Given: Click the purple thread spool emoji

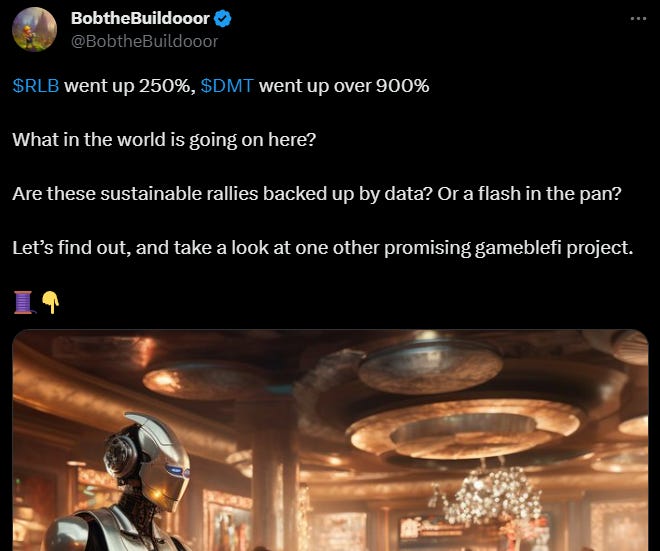Looking at the screenshot, I should [x=24, y=302].
